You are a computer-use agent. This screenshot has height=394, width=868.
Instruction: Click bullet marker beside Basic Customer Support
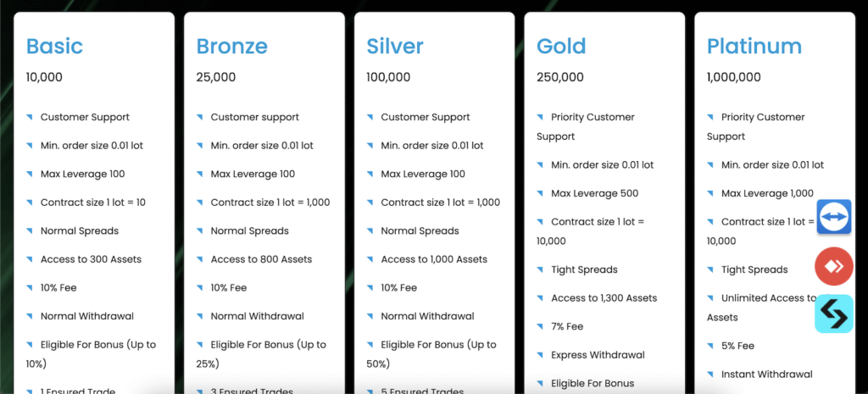click(31, 117)
